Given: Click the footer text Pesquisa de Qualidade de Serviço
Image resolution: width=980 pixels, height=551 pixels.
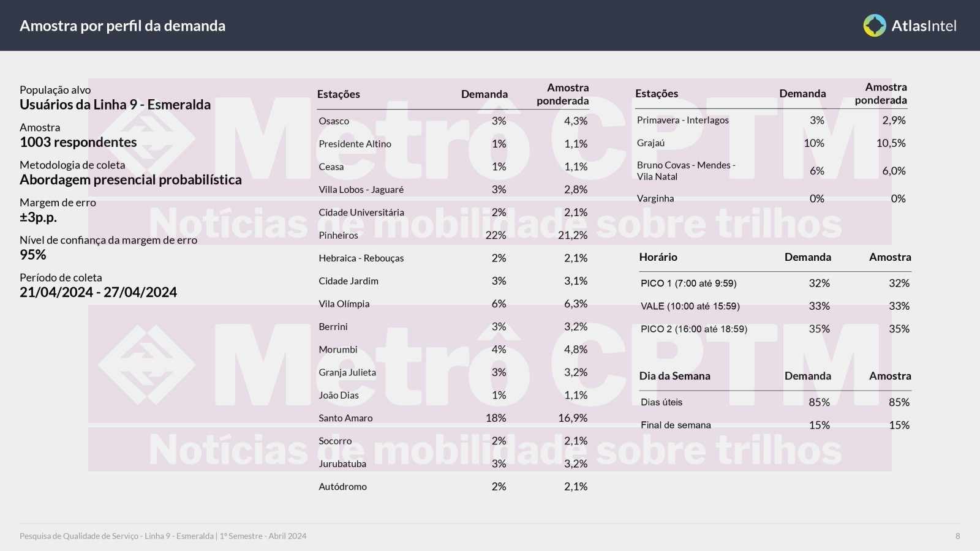Looking at the screenshot, I should 79,536.
